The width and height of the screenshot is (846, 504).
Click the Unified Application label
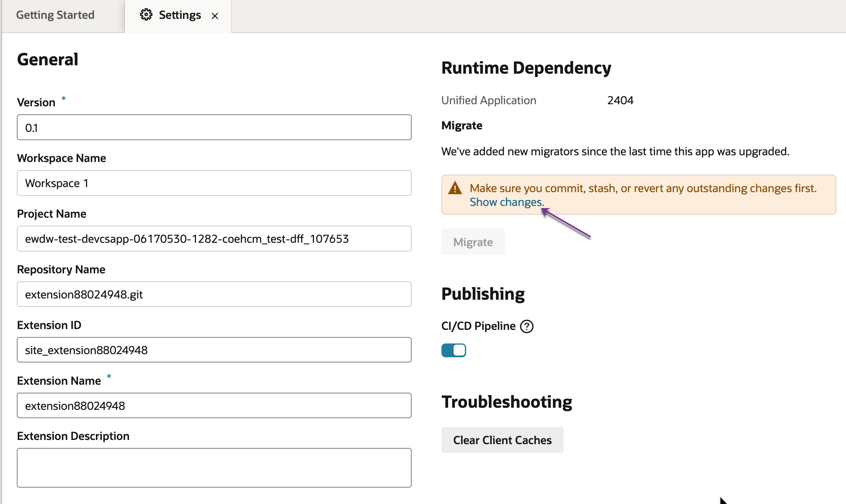coord(489,100)
